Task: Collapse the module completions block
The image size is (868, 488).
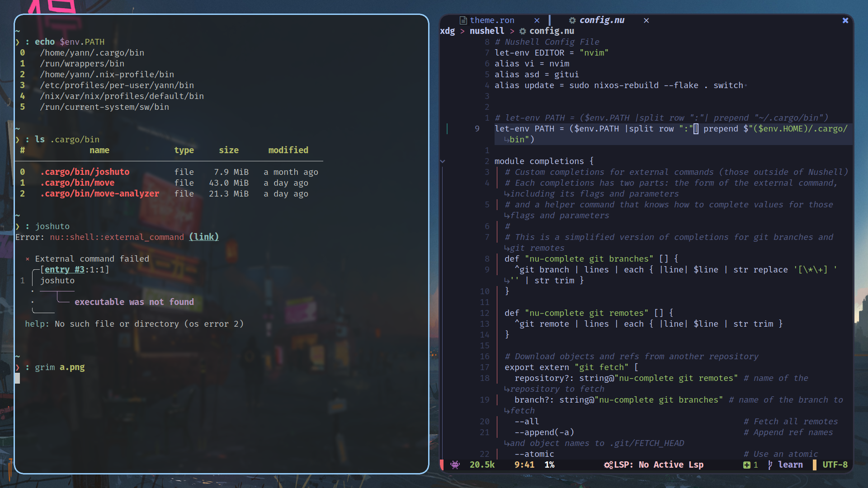Action: click(442, 161)
